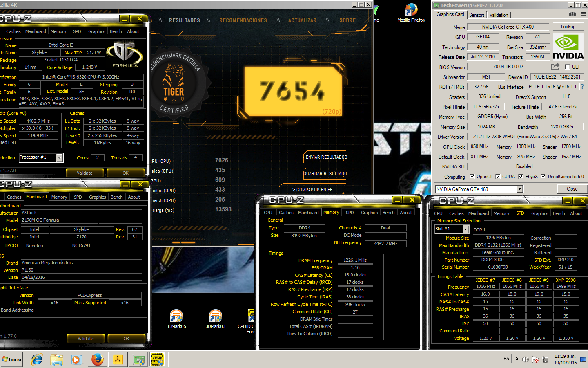Open the 3DMark05 desktop shortcut
The width and height of the screenshot is (588, 368).
[176, 319]
